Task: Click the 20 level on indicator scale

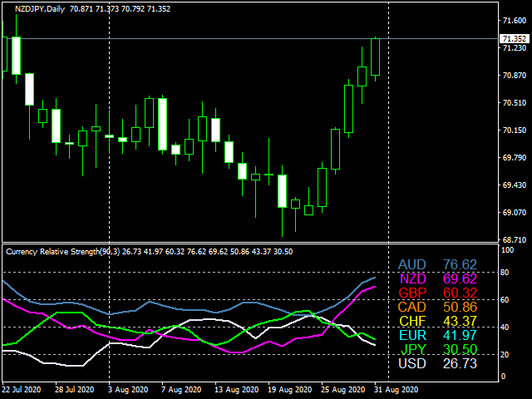Action: tap(505, 355)
